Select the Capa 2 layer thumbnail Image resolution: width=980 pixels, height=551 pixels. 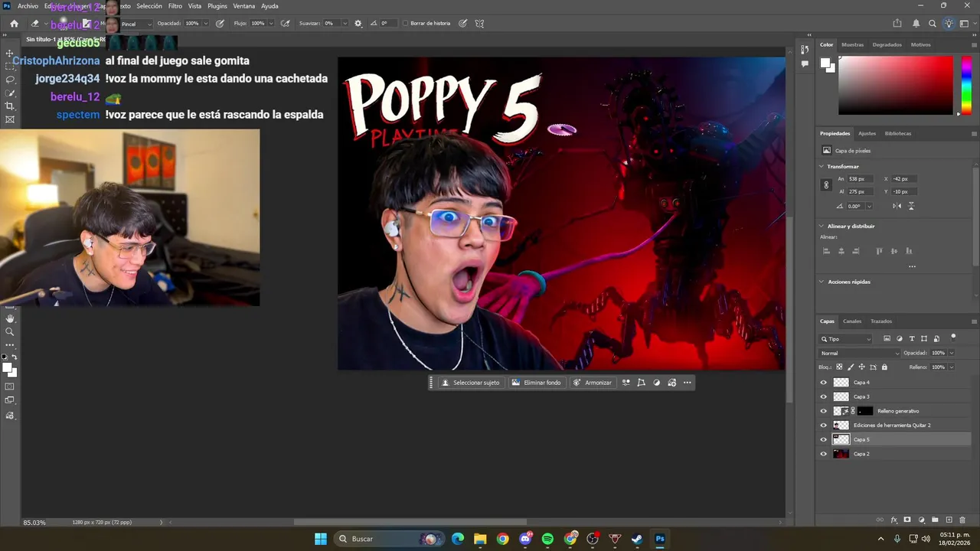click(841, 454)
